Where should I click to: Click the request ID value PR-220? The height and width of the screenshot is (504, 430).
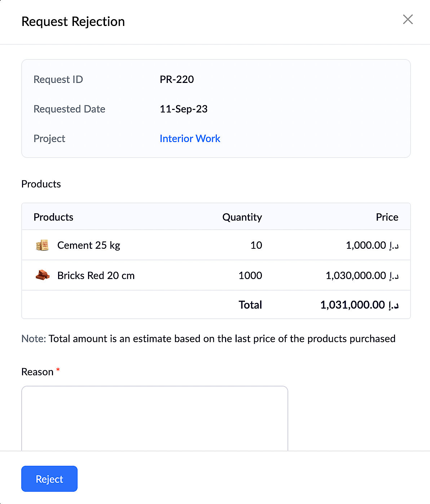[177, 79]
